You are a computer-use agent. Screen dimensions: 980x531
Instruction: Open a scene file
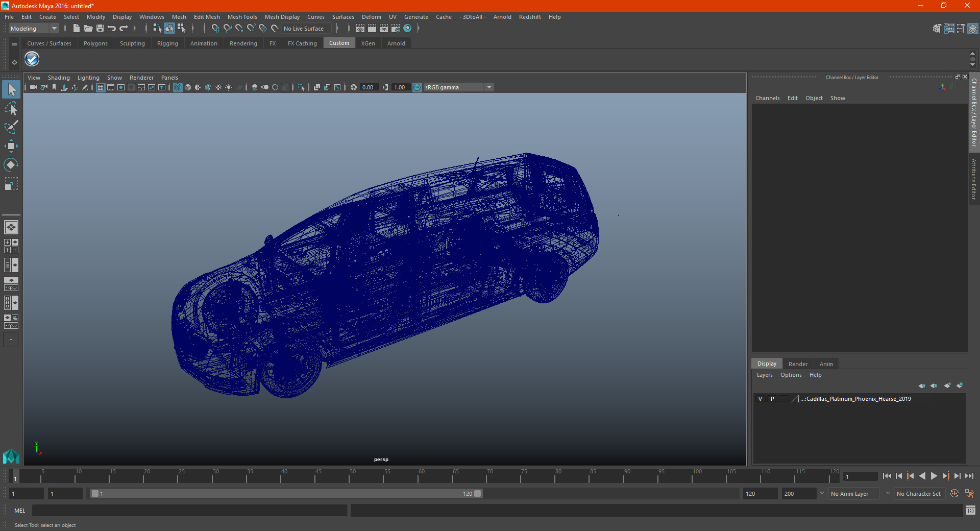[x=88, y=29]
